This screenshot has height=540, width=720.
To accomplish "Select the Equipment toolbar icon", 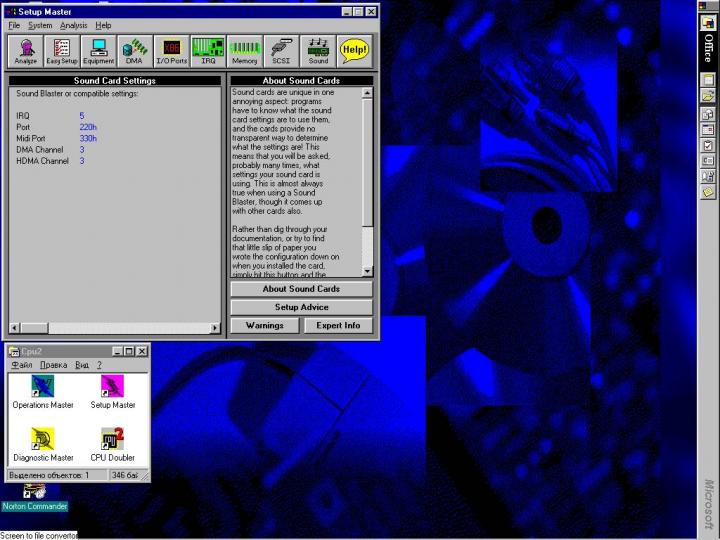I will coord(98,51).
